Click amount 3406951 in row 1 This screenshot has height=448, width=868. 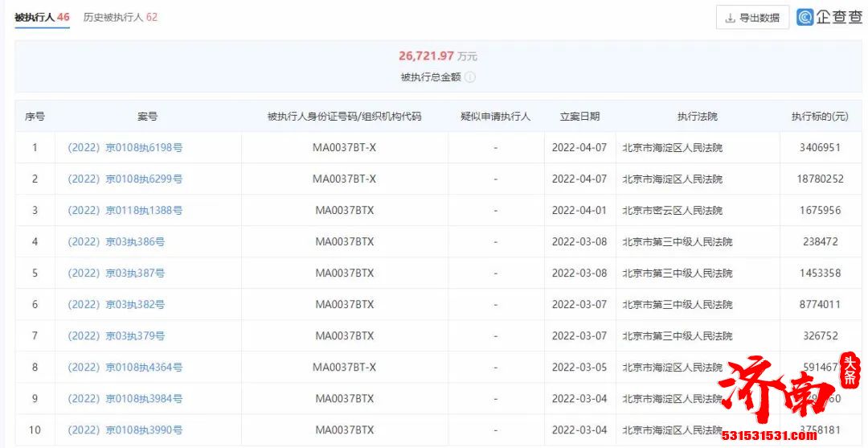tap(820, 148)
